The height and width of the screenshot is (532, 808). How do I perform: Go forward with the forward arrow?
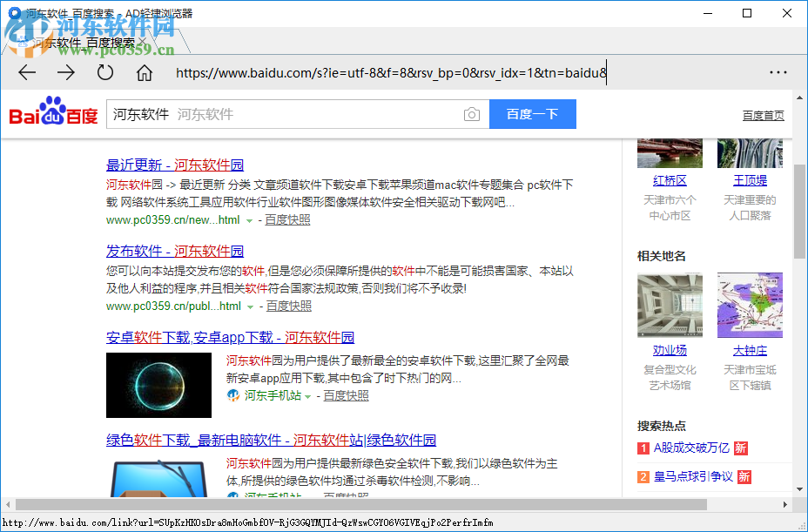point(66,72)
